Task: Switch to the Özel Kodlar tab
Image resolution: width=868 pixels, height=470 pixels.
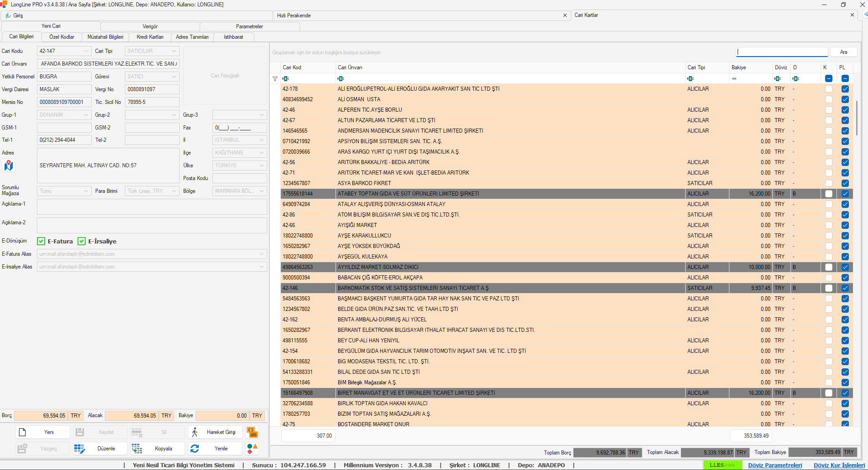Action: [62, 37]
